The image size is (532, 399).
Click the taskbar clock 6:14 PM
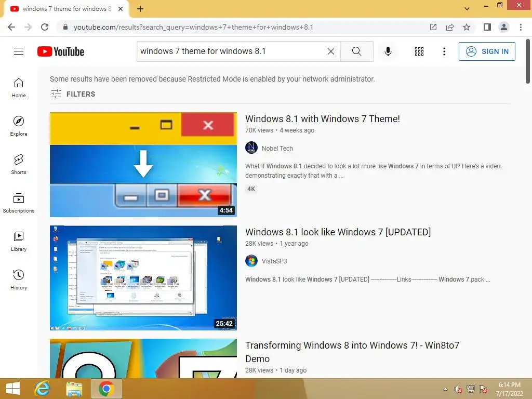coord(509,389)
